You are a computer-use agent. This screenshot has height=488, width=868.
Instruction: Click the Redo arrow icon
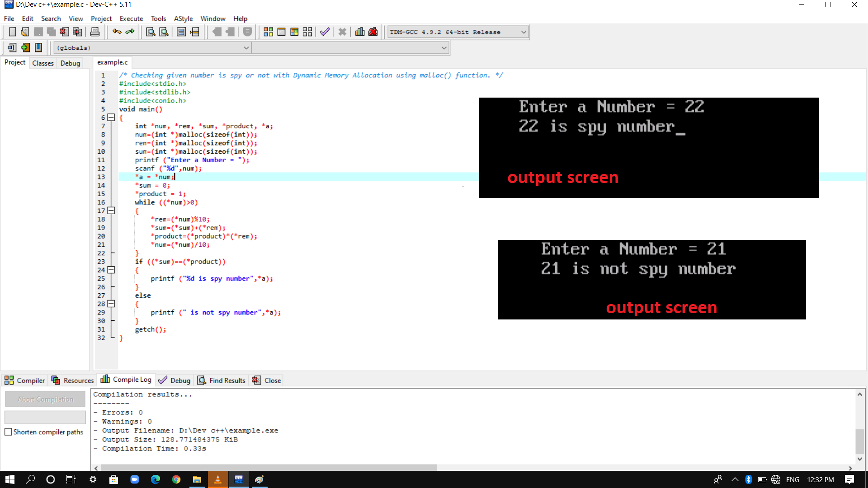(130, 32)
